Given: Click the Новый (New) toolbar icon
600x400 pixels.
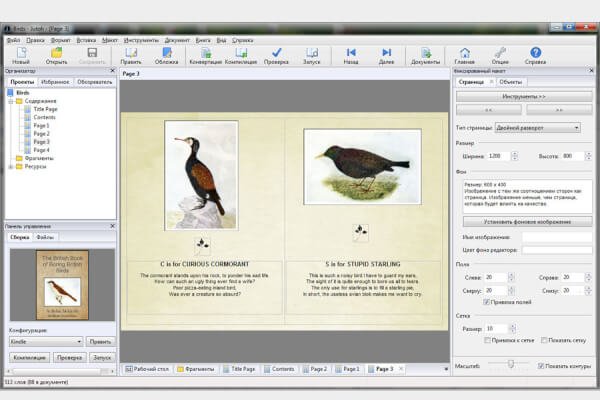Looking at the screenshot, I should 21,56.
